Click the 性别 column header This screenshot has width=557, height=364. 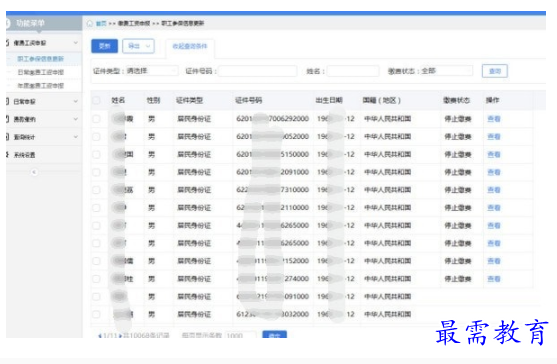tap(153, 100)
